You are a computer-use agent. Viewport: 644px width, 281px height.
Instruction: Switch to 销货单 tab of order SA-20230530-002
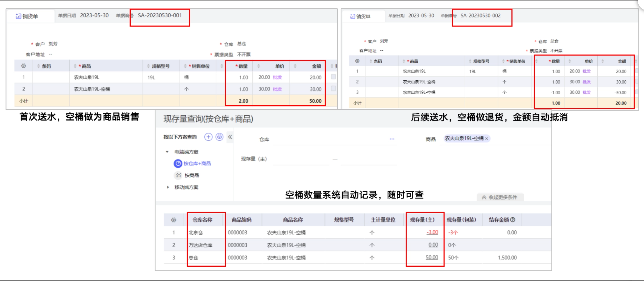click(360, 16)
